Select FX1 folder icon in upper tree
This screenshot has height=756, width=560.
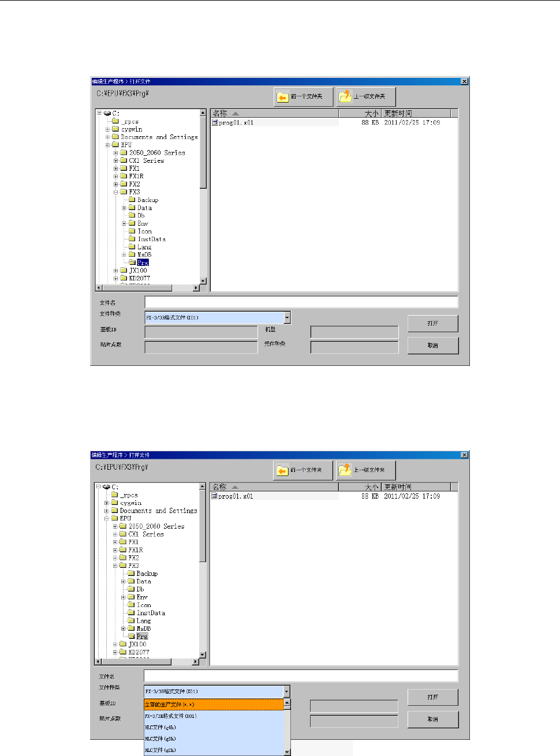click(x=124, y=169)
